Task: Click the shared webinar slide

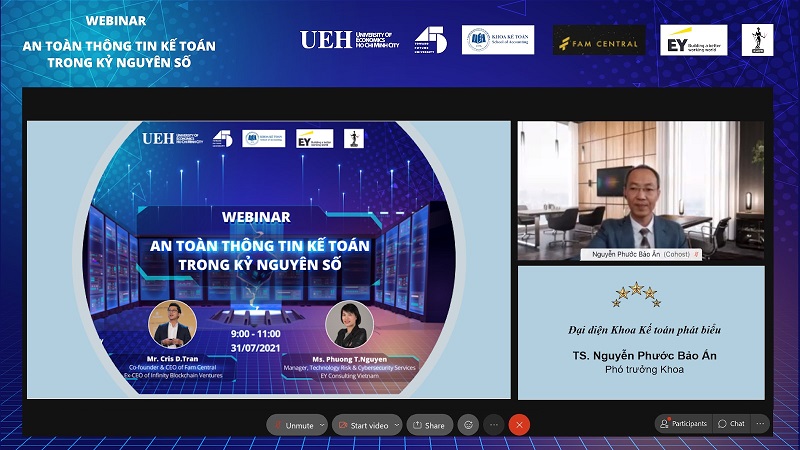Action: [269, 259]
